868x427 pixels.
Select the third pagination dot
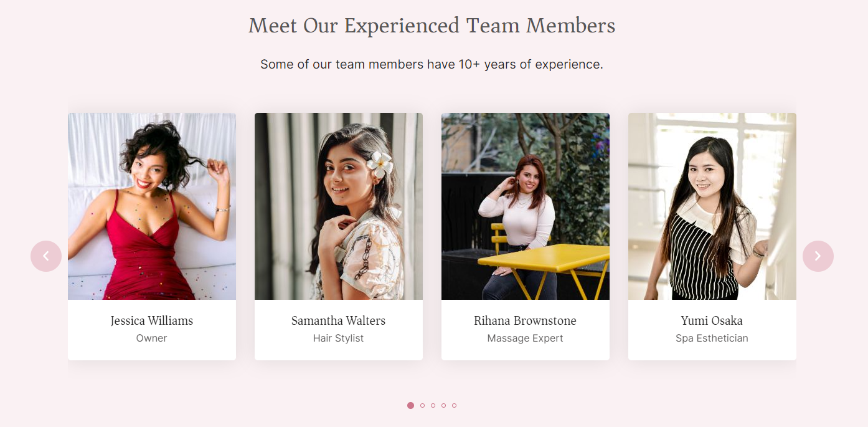coord(432,405)
